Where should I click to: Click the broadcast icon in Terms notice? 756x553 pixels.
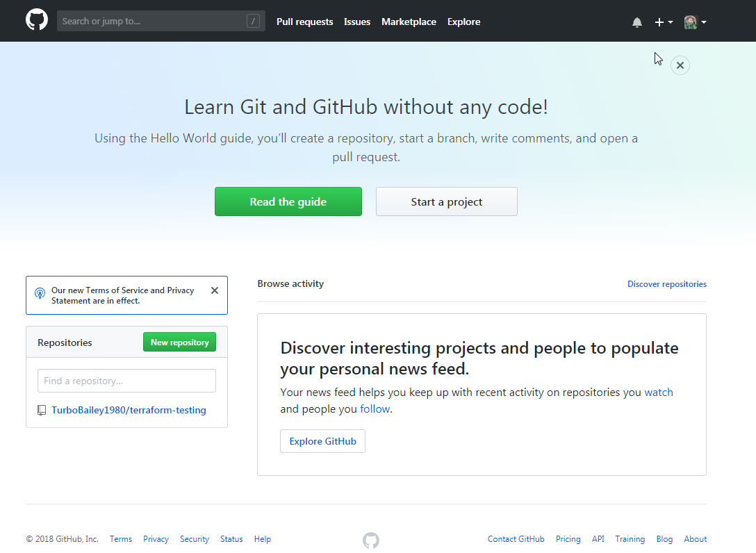40,293
